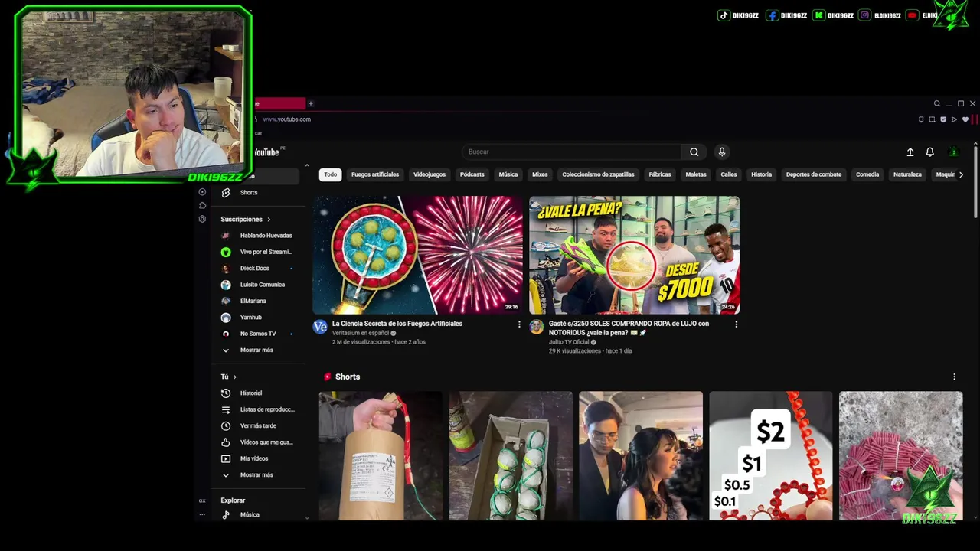The image size is (980, 551).
Task: Open Julito TV channel avatar below the video
Action: click(537, 327)
